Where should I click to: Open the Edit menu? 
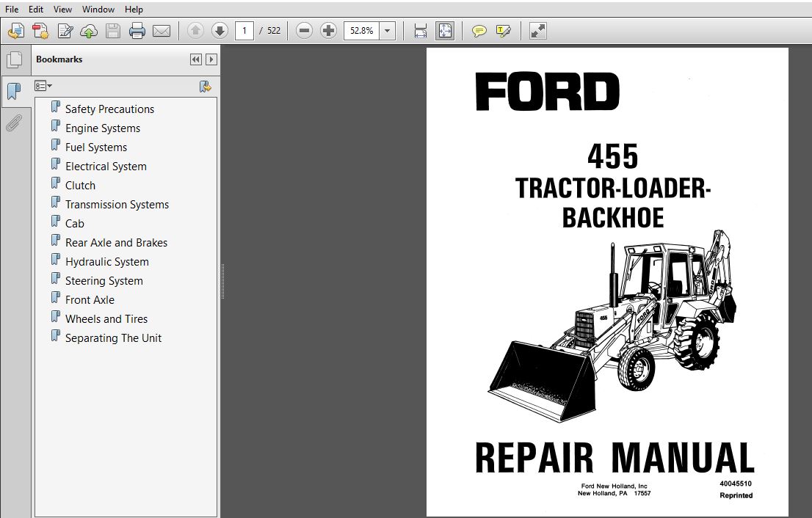36,10
